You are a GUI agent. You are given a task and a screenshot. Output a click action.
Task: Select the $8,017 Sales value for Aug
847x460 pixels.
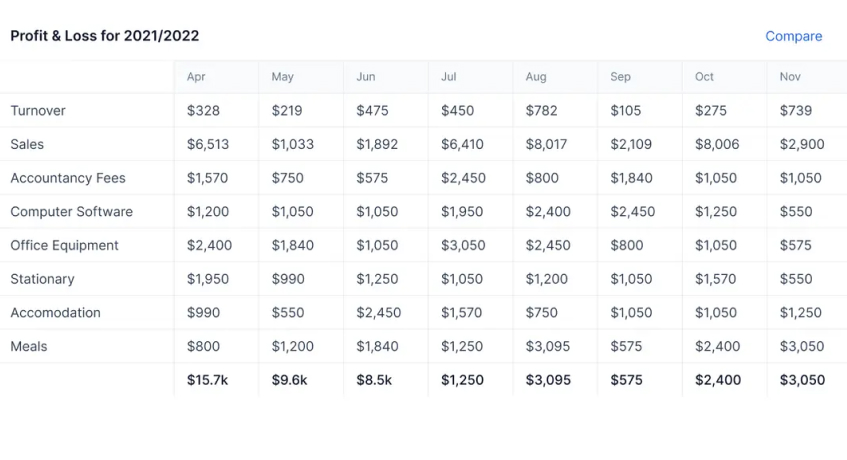click(x=546, y=144)
